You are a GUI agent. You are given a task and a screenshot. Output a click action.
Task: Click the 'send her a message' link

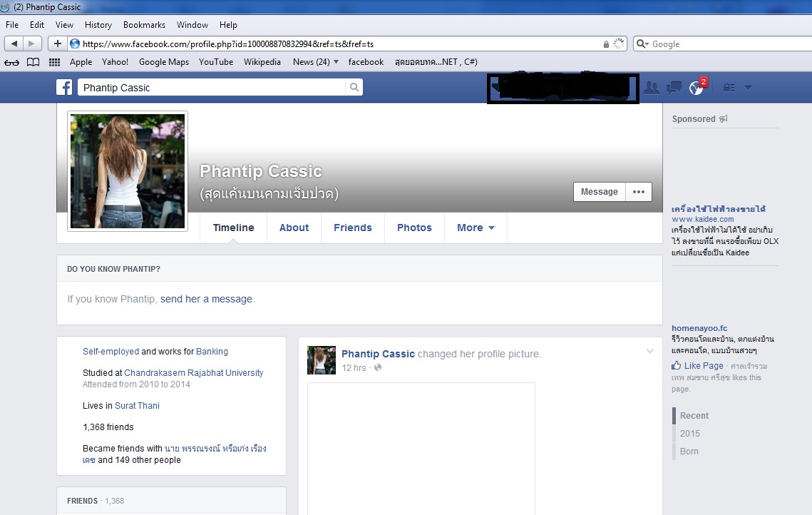(206, 299)
